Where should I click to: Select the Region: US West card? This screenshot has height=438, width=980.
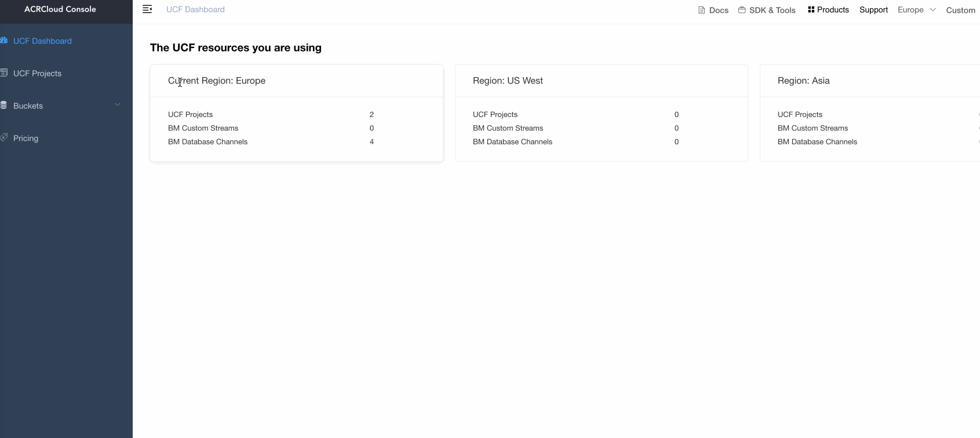coord(601,112)
